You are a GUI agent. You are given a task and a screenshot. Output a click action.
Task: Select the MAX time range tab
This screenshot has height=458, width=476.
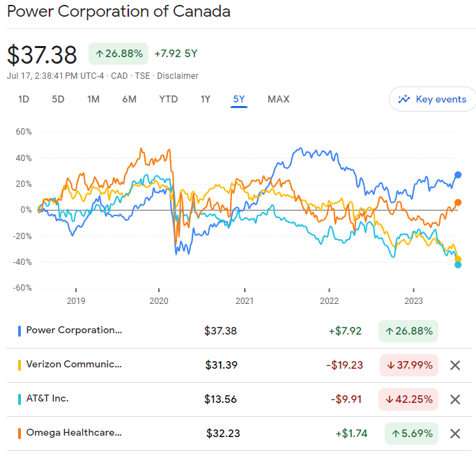(278, 99)
